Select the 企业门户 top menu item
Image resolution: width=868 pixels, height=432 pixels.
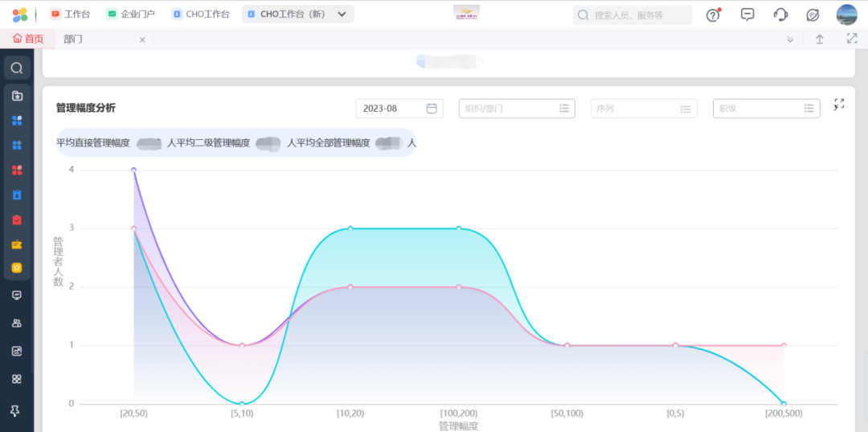pyautogui.click(x=131, y=14)
